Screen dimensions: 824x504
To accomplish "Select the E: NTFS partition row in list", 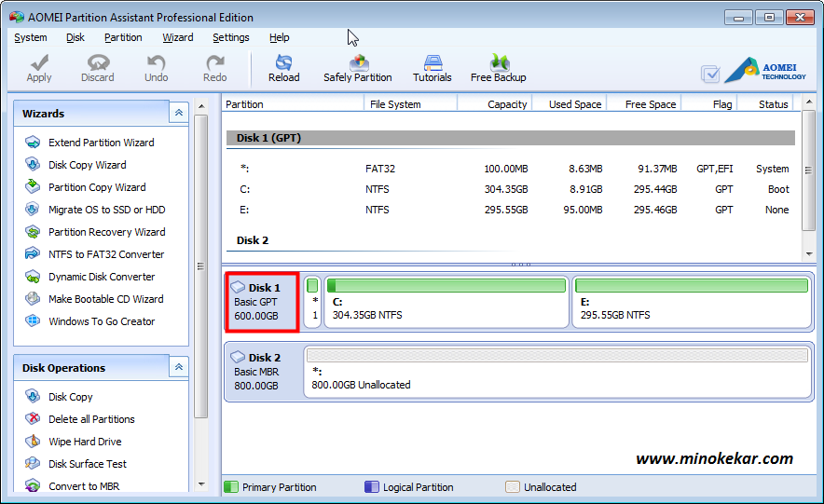I will (510, 210).
